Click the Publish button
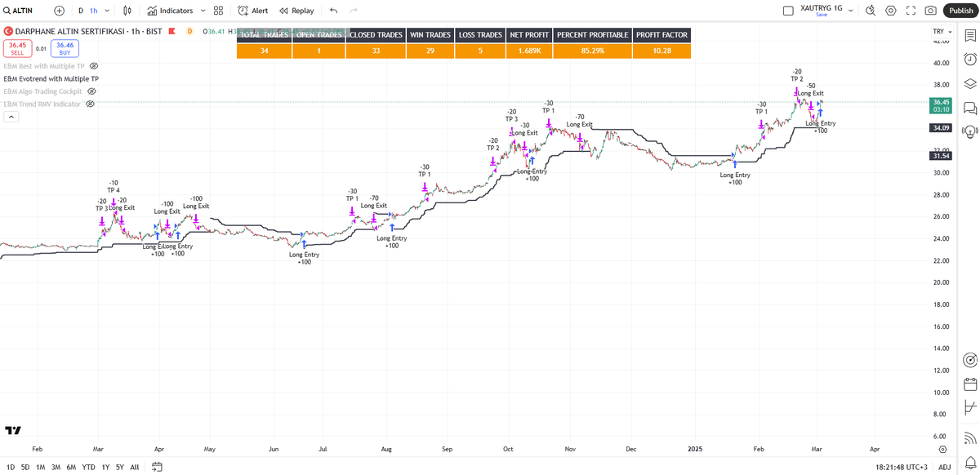The image size is (980, 475). tap(960, 11)
